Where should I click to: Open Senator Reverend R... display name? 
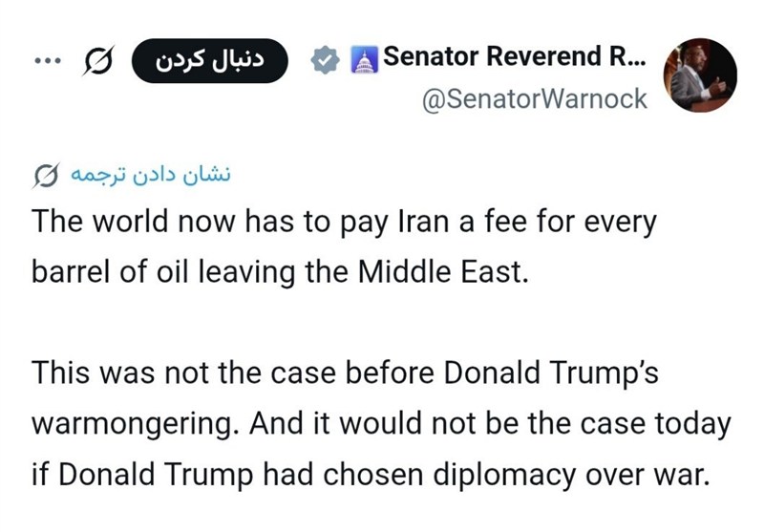tap(514, 59)
